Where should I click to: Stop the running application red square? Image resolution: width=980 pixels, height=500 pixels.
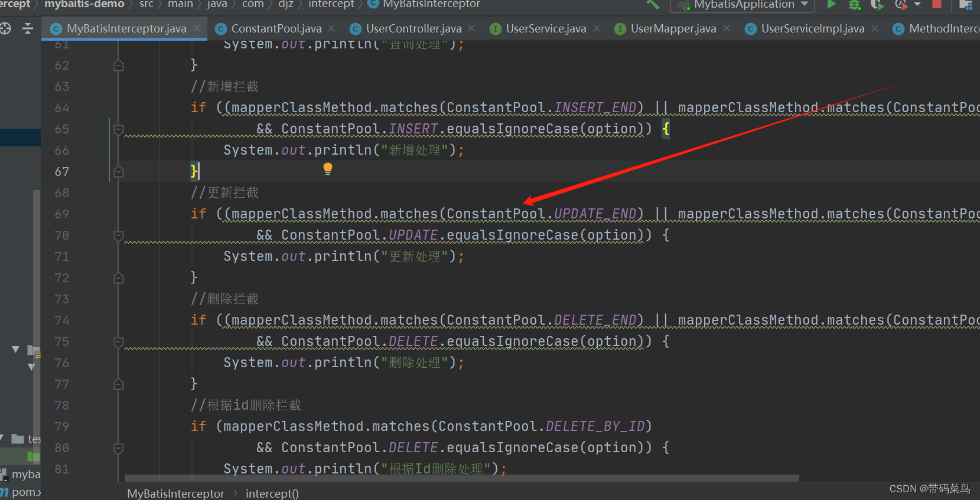pos(937,4)
